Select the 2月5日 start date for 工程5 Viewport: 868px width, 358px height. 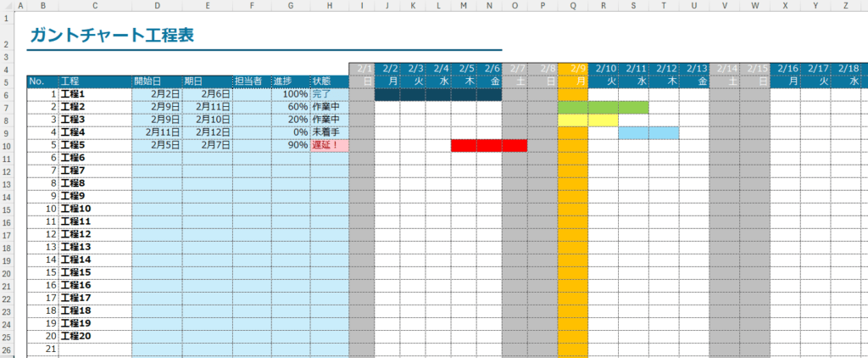[157, 146]
